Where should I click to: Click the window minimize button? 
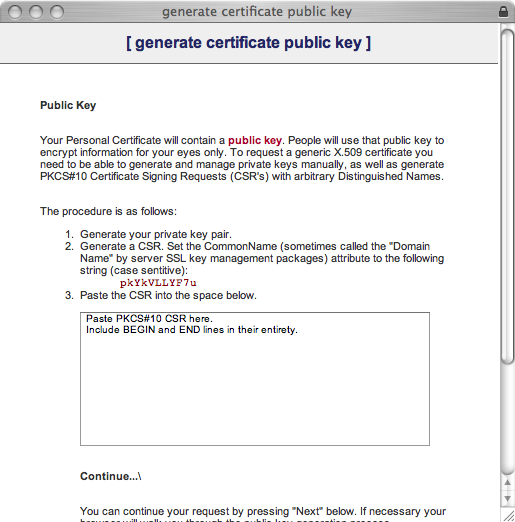36,12
